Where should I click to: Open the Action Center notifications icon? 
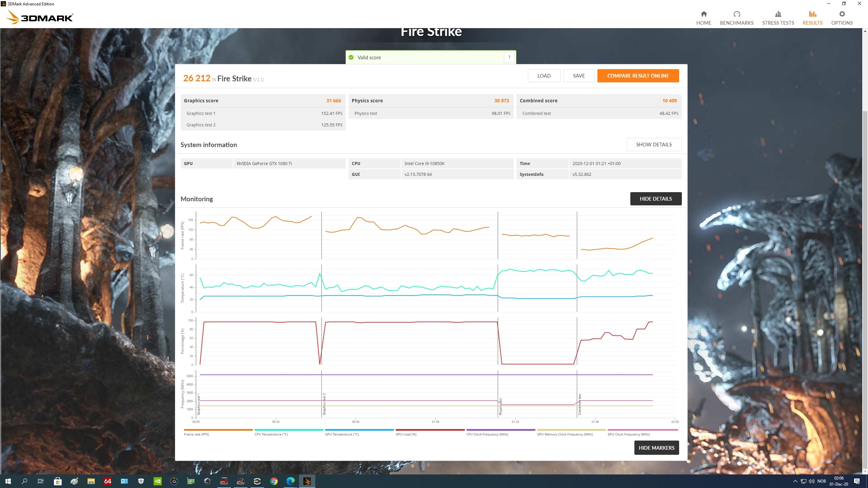857,481
